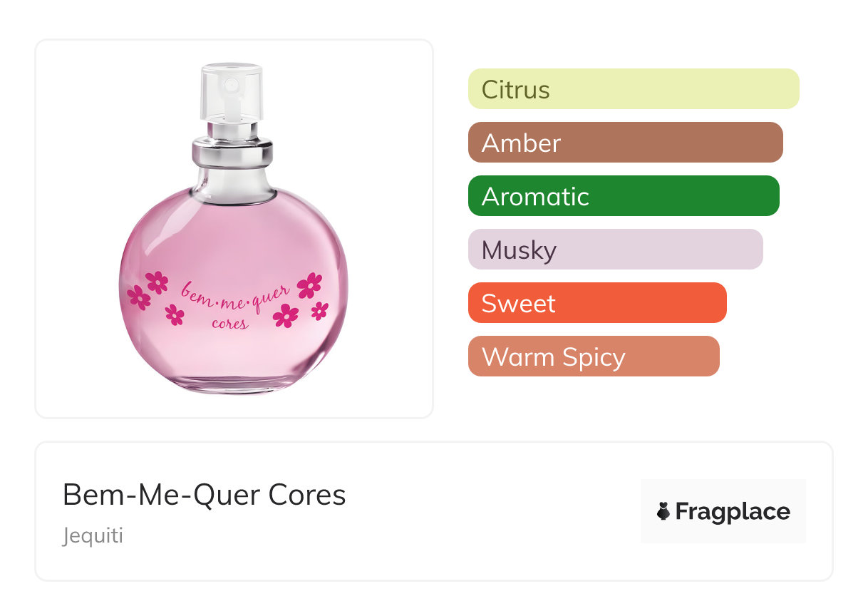This screenshot has width=868, height=616.
Task: Select the Amber accord bar
Action: 626,143
